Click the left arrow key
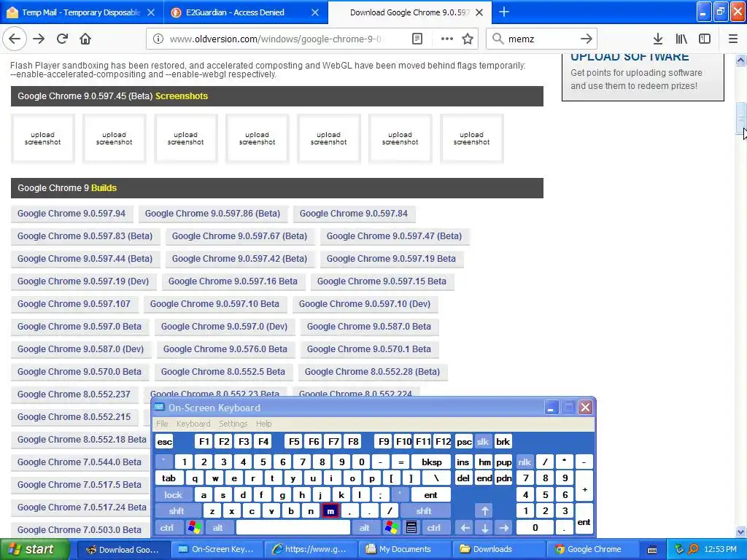The image size is (747, 560). (465, 528)
